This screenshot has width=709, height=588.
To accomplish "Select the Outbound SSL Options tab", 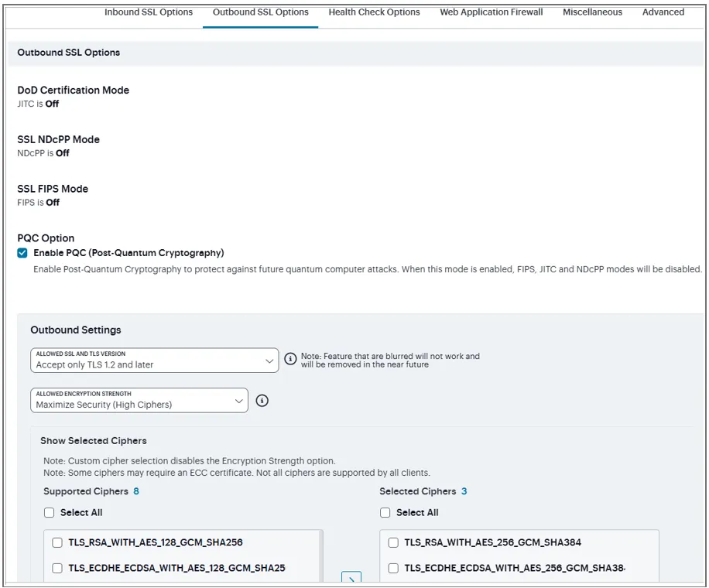I will 260,12.
